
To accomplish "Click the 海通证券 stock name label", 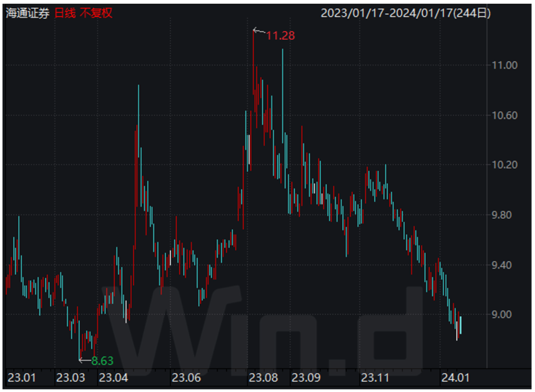I will point(28,13).
